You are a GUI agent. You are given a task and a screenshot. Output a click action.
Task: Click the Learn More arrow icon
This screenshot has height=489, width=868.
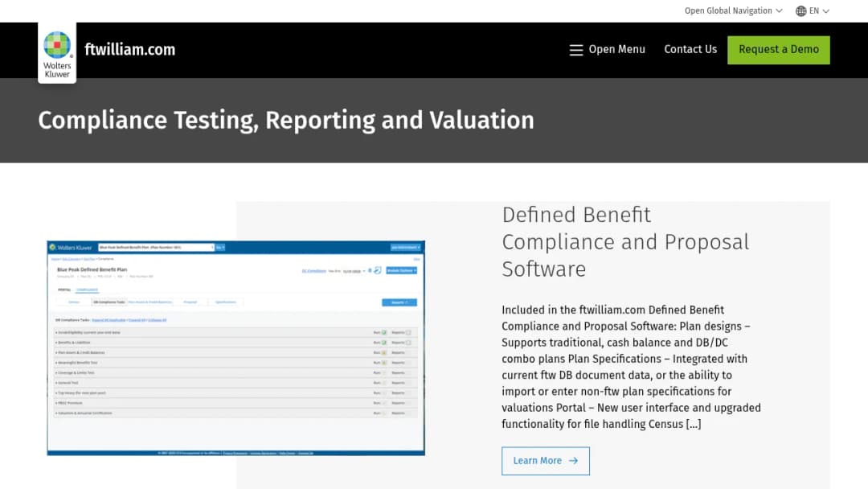(573, 461)
